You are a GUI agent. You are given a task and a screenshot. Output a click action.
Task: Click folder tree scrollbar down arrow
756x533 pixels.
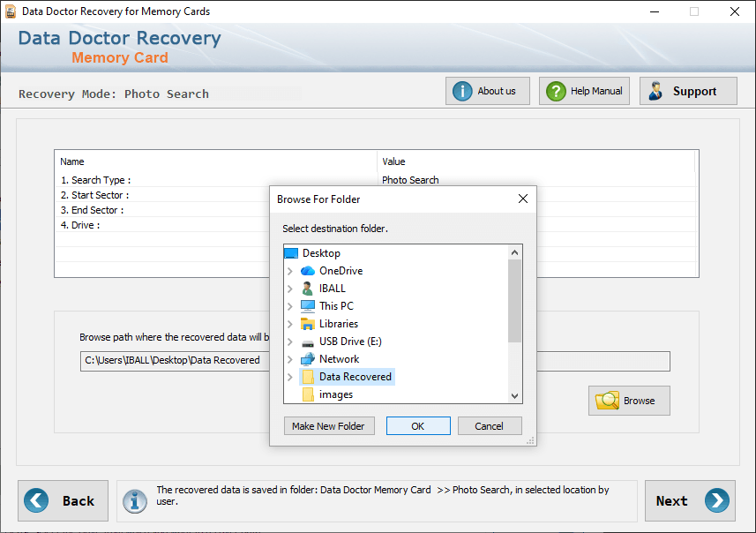tap(514, 396)
